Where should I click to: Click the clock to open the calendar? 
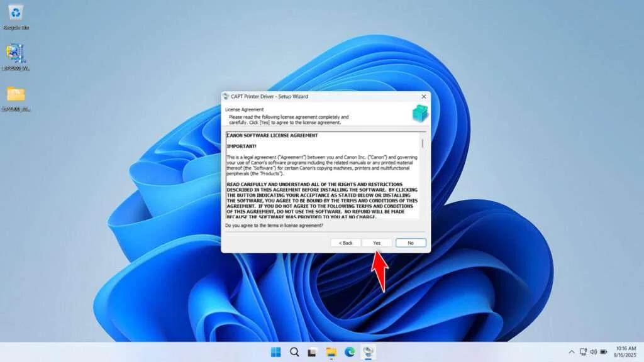point(626,352)
